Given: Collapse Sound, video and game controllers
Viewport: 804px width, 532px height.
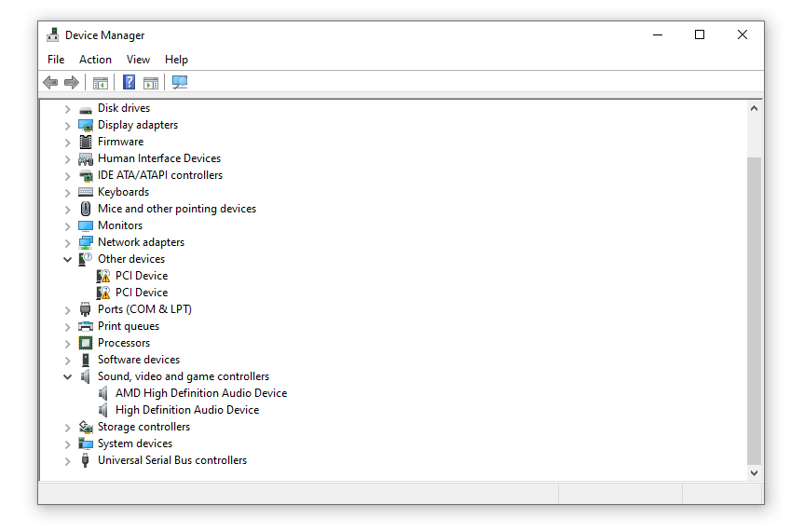Looking at the screenshot, I should (68, 377).
